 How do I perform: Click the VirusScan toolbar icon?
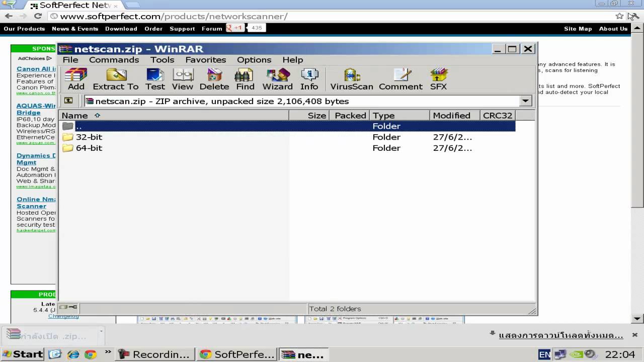352,79
